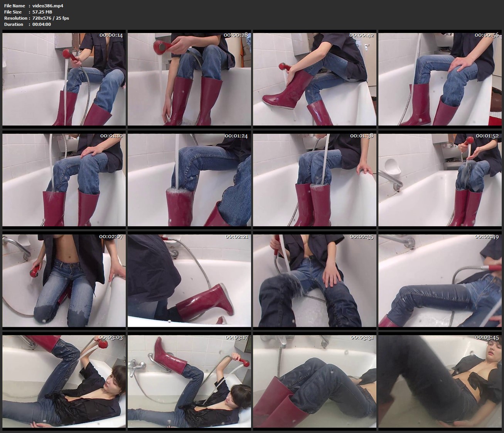Click the 00:01:10 preview frame
The height and width of the screenshot is (433, 504).
pyautogui.click(x=64, y=180)
